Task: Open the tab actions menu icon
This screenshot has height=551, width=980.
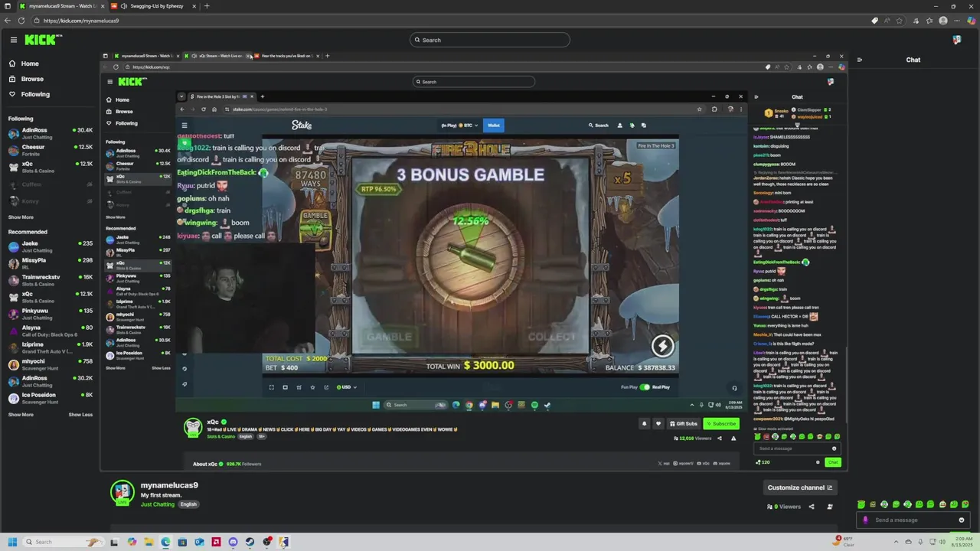Action: [6, 6]
